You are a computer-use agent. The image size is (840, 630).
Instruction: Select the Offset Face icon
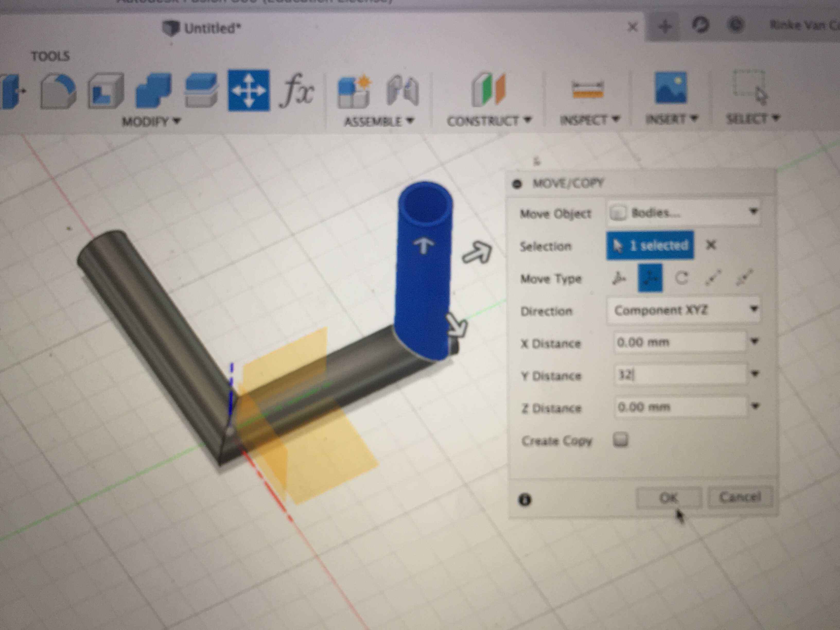(201, 91)
